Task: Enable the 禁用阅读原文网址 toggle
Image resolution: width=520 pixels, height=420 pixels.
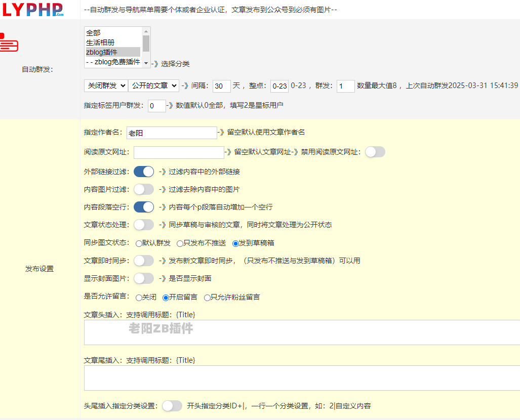Action: (375, 152)
